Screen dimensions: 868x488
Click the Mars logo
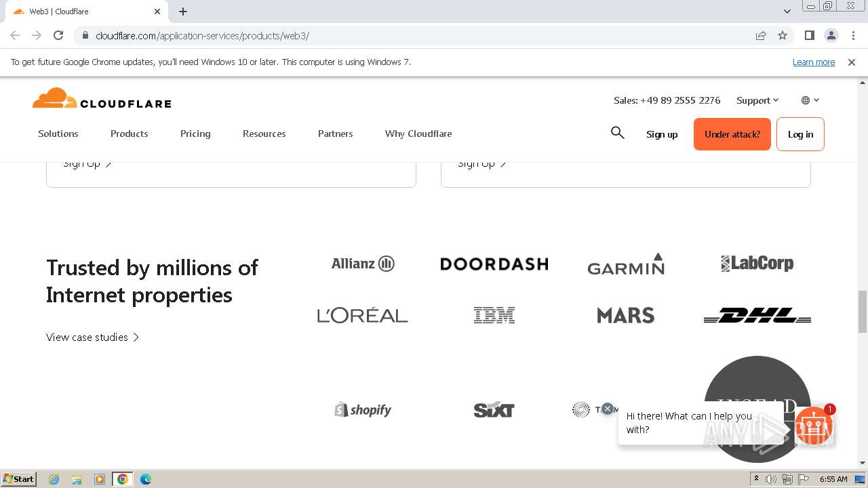(626, 315)
